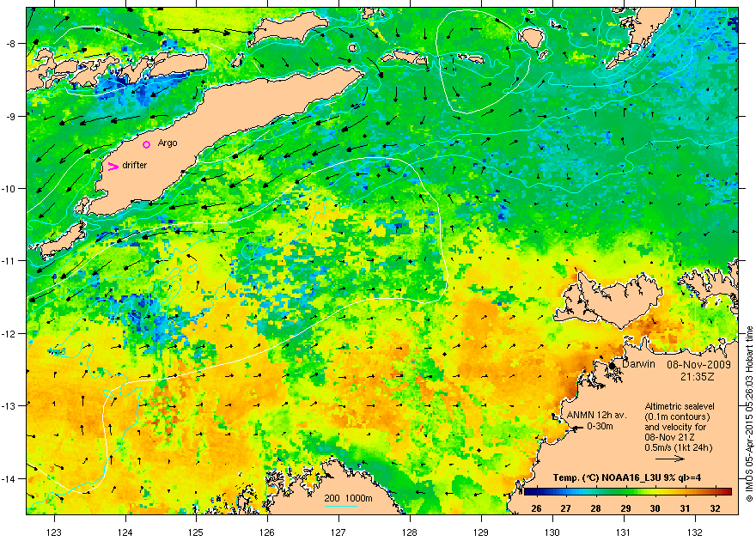Screen dimensions: 756x541
Task: Click the 'ANMN 12h av.' label
Action: coord(596,415)
